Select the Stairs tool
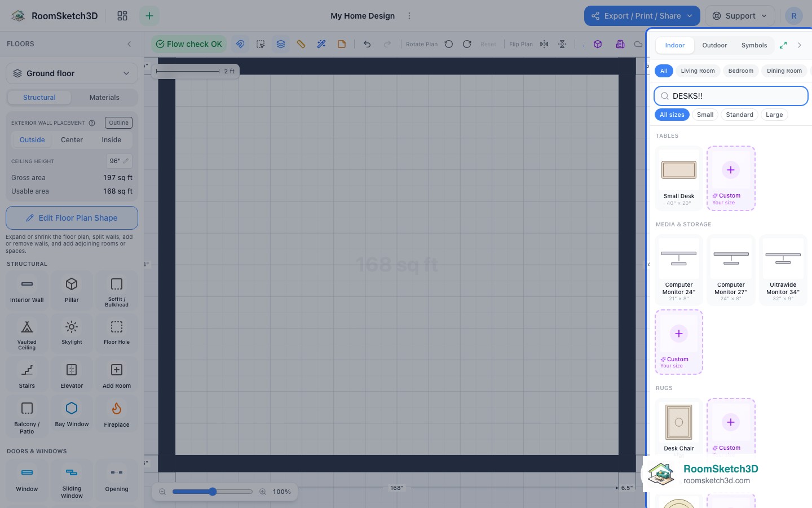This screenshot has height=508, width=812. click(x=27, y=376)
